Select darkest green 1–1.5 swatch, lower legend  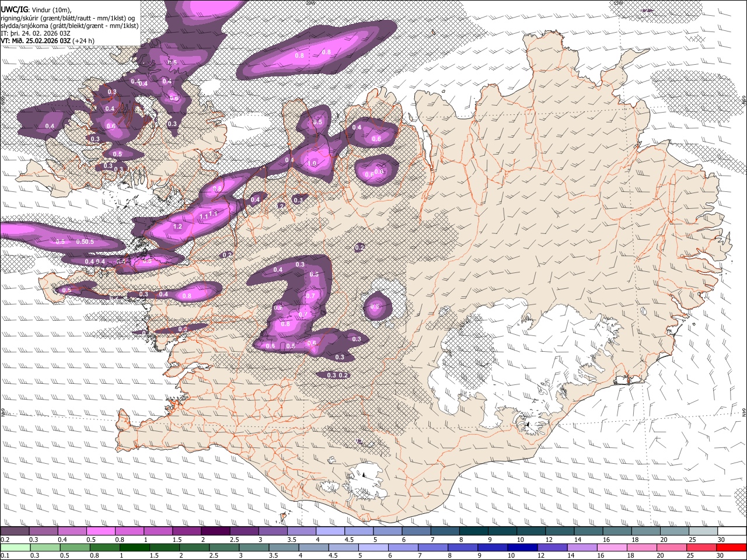point(134,547)
